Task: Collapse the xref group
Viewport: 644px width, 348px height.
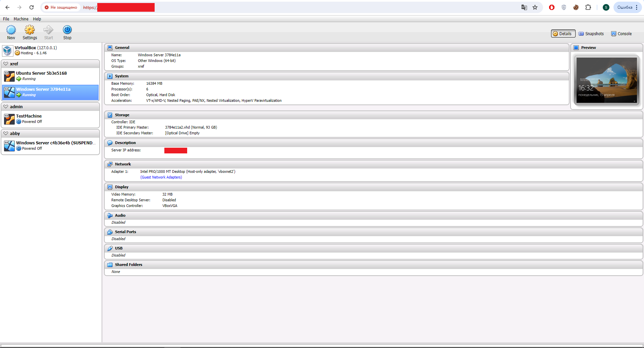Action: coord(6,64)
